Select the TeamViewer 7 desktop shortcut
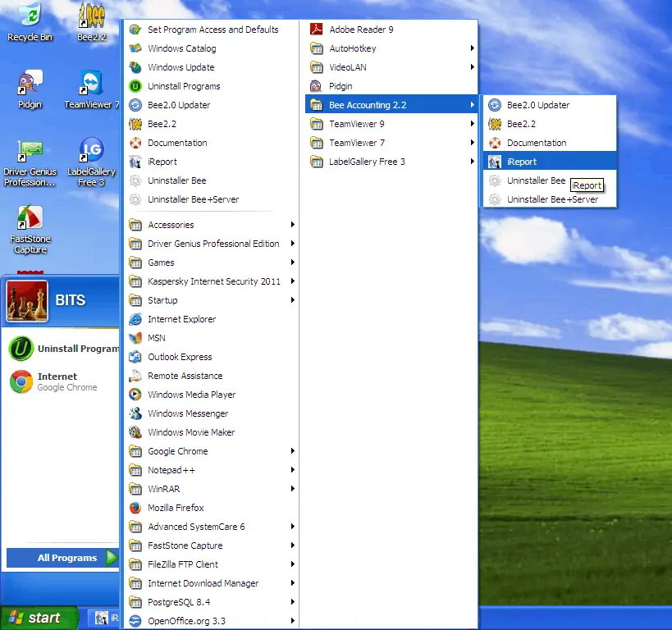Screen dimensions: 672x630 pyautogui.click(x=91, y=89)
